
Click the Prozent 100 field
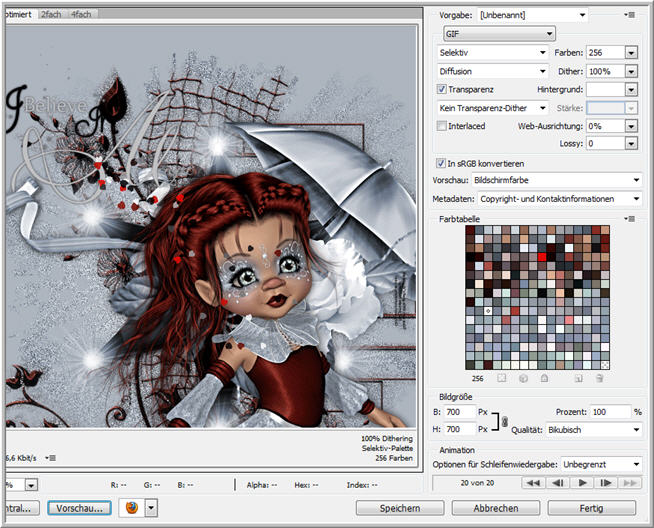coord(611,412)
